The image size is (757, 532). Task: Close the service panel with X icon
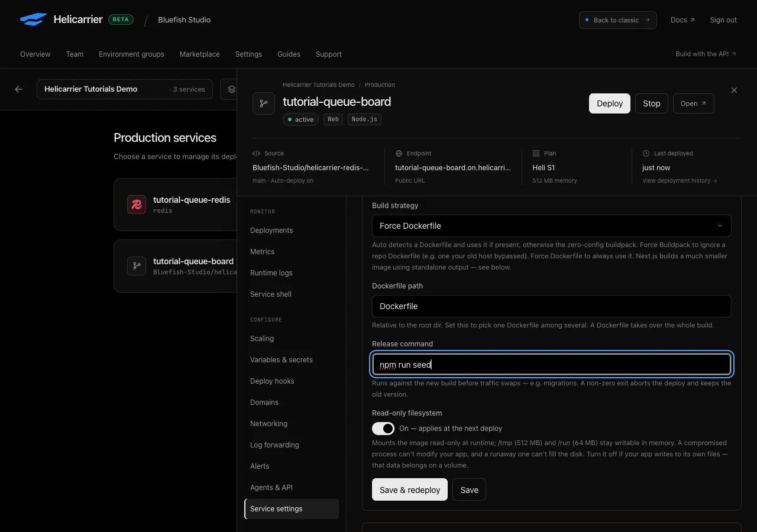(734, 90)
